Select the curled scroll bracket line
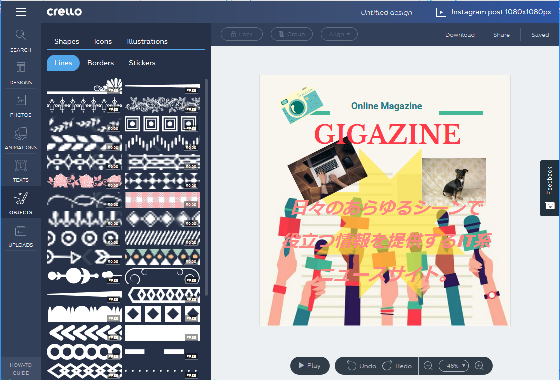This screenshot has width=560, height=380. pyautogui.click(x=162, y=276)
